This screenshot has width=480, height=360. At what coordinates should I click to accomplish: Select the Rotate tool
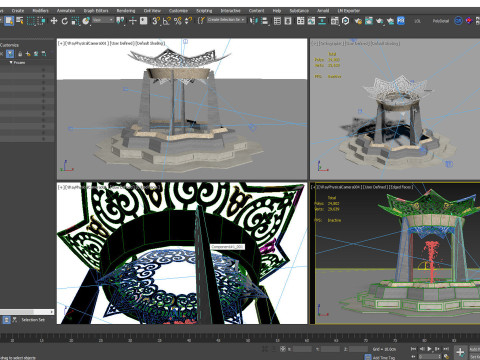click(64, 21)
